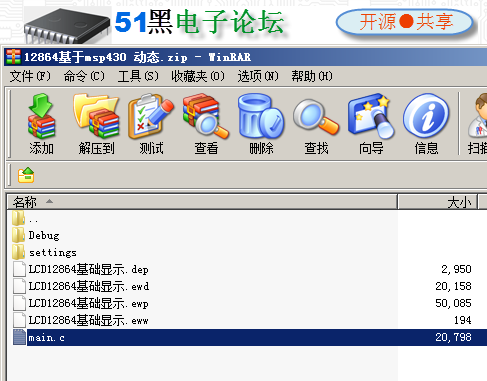Select the Debug folder icon
This screenshot has height=381, width=487.
[x=18, y=235]
